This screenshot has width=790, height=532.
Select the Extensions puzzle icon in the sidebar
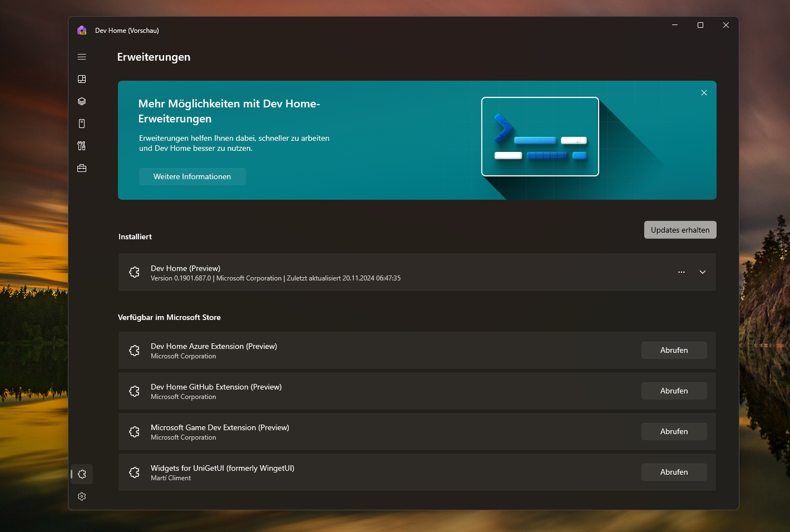click(x=82, y=474)
